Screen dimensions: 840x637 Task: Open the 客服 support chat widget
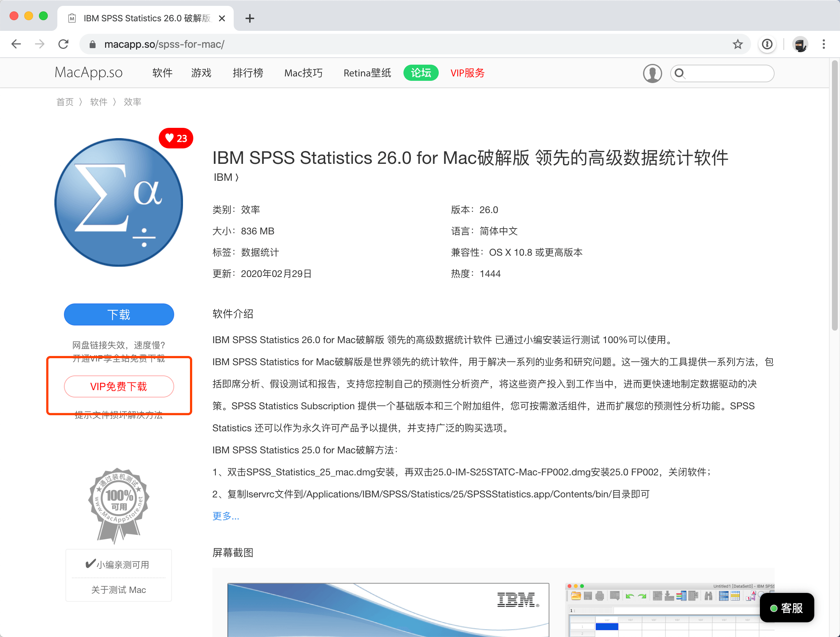[x=786, y=608]
